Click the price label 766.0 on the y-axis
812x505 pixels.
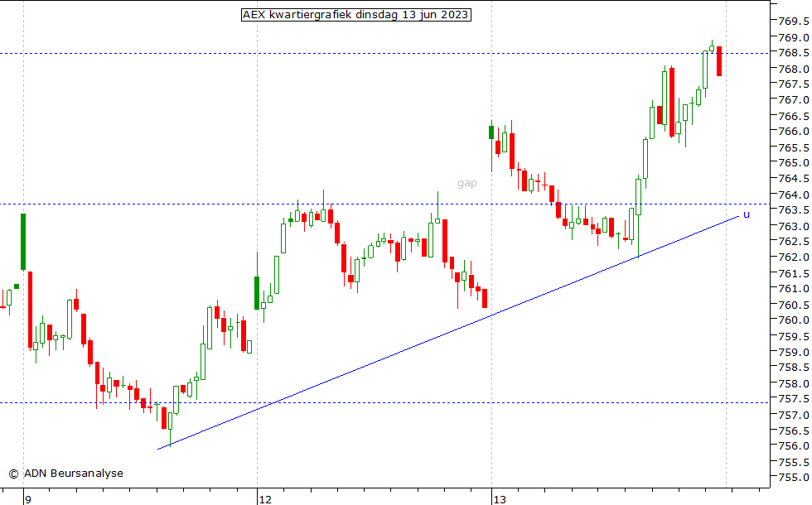[794, 132]
